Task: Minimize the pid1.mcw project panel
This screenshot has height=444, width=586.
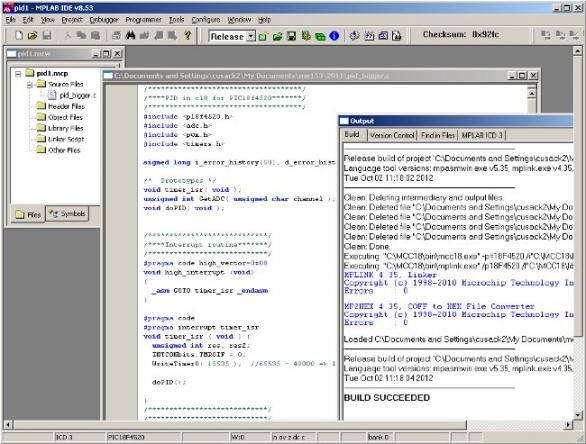Action: (x=96, y=54)
